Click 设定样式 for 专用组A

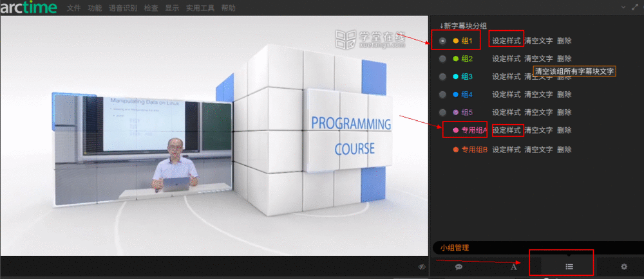pos(506,130)
